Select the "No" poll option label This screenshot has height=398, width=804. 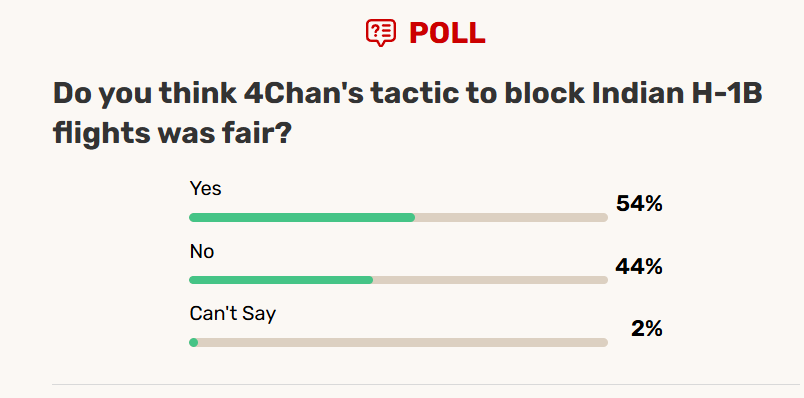pos(202,251)
